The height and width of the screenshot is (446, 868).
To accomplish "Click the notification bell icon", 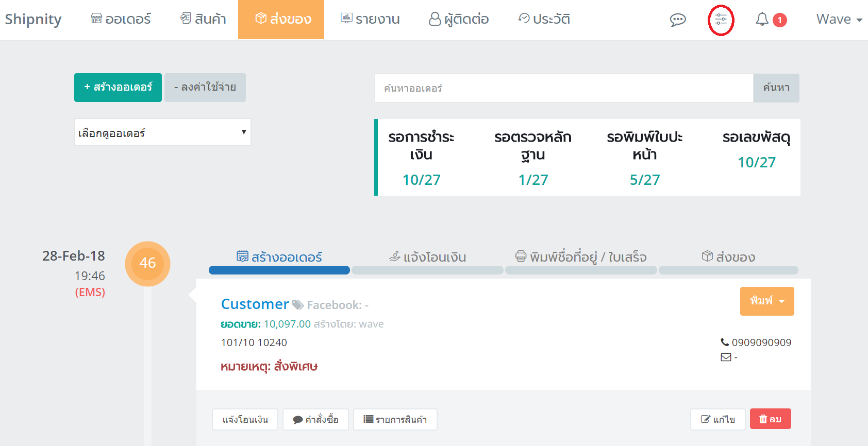I will (762, 20).
